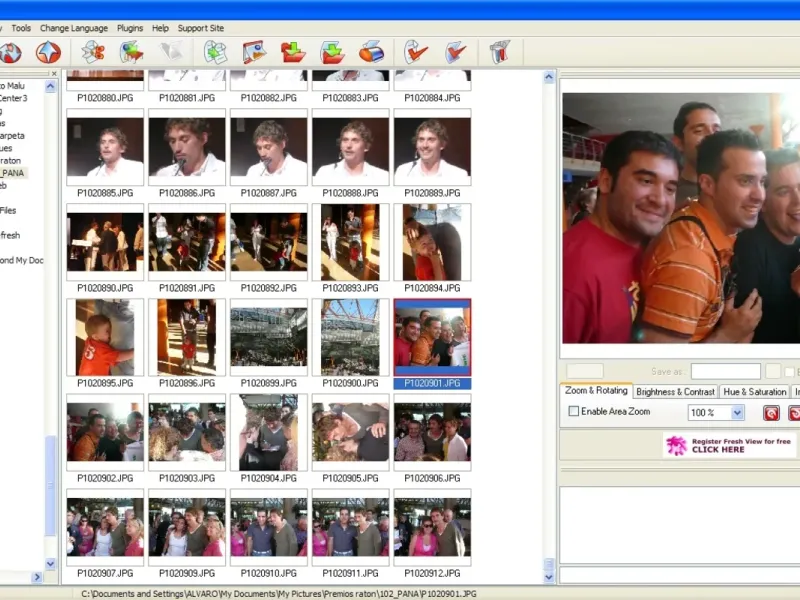800x600 pixels.
Task: Open the Help menu
Action: (x=160, y=28)
